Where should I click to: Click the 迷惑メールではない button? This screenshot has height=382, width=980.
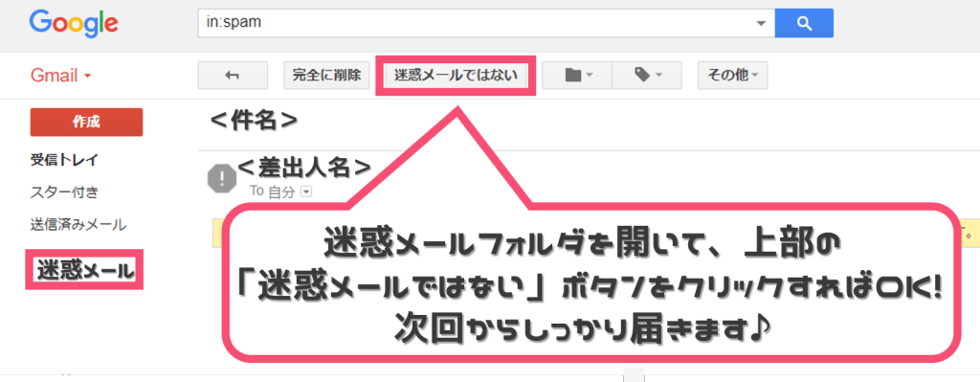point(456,76)
